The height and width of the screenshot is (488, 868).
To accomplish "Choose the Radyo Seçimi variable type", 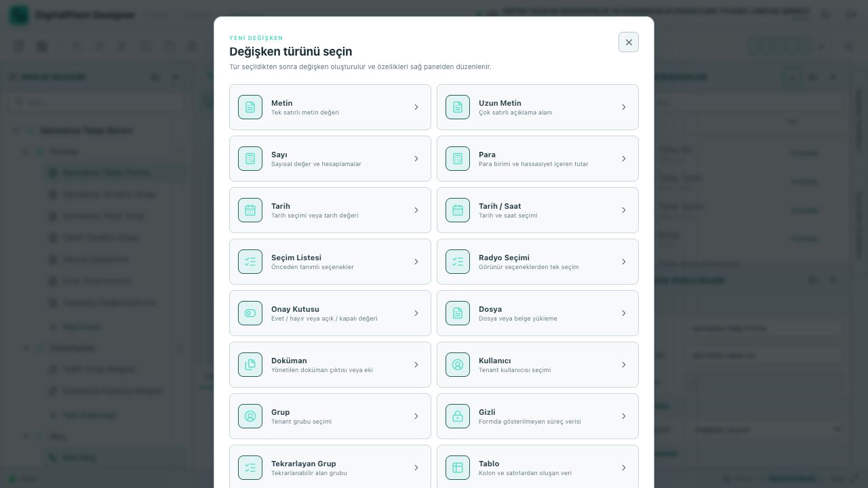I will pos(538,262).
